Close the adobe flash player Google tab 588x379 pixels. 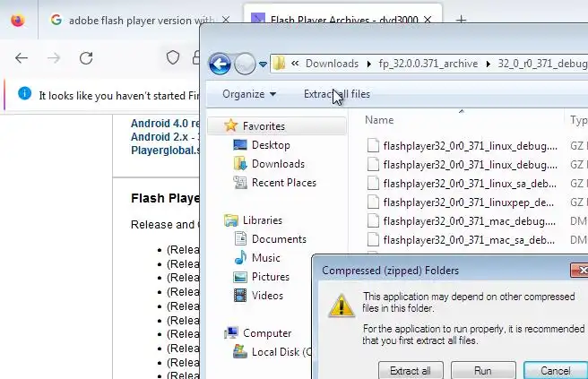click(x=226, y=20)
